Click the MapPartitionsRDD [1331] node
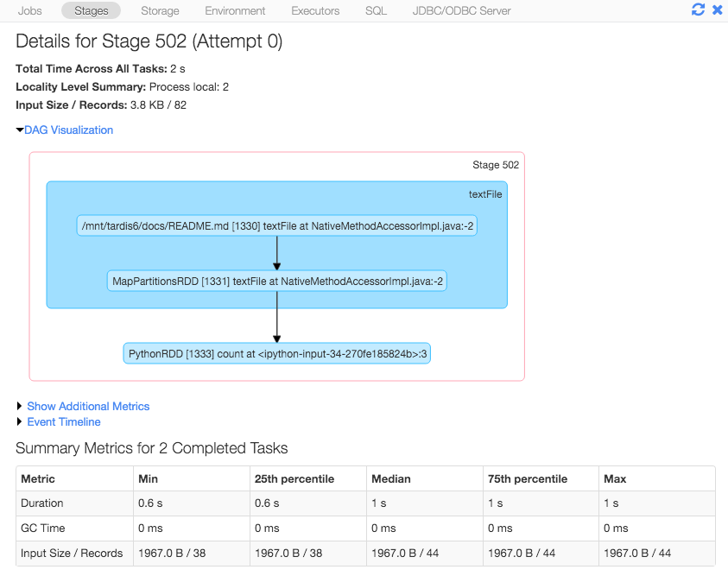 [x=277, y=281]
